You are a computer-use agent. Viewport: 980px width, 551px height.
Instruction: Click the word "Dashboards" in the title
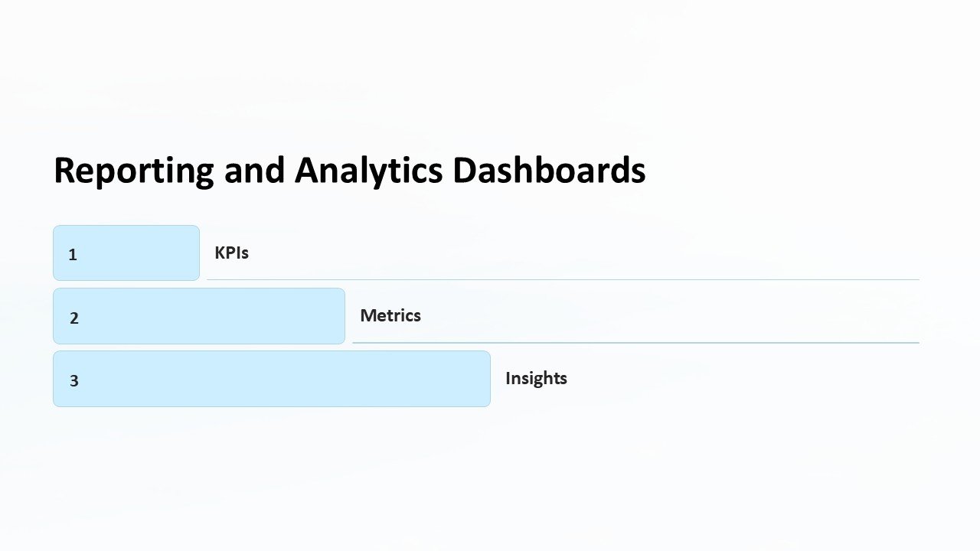pyautogui.click(x=549, y=170)
